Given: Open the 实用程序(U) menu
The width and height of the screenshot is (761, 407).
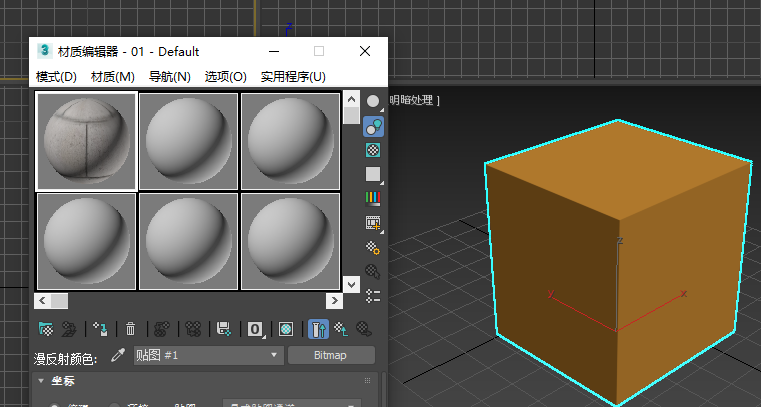Looking at the screenshot, I should (293, 77).
